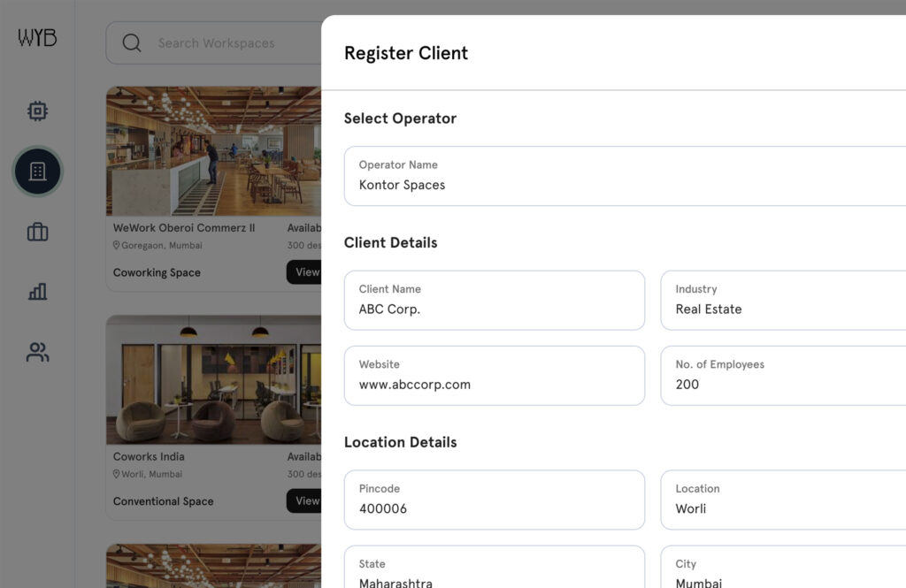The height and width of the screenshot is (588, 906).
Task: Open the users icon in sidebar
Action: pyautogui.click(x=37, y=353)
